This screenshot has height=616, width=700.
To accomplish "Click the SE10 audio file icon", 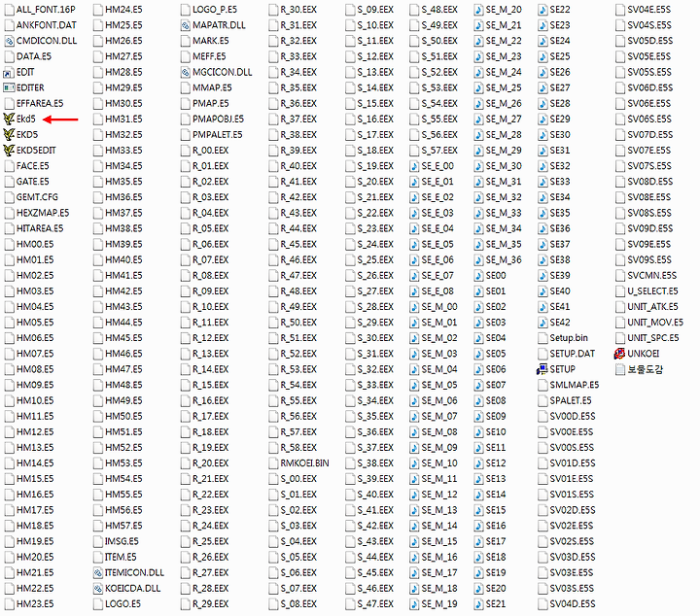I will [x=478, y=431].
